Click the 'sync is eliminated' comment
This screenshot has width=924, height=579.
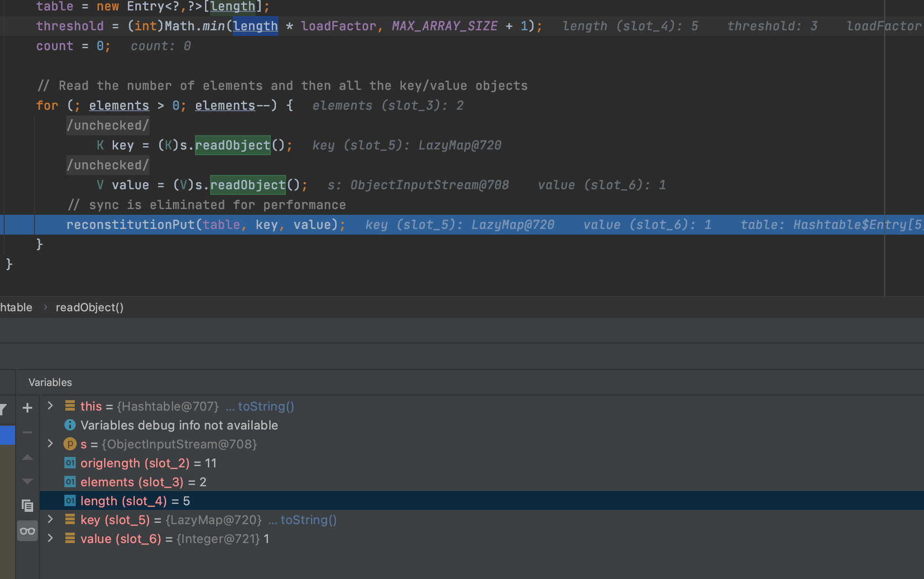point(207,205)
